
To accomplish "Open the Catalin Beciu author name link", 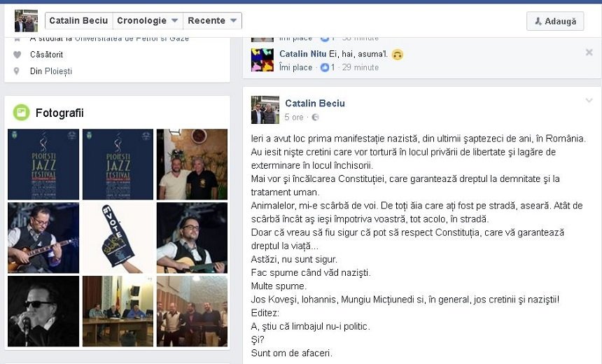I will [315, 104].
